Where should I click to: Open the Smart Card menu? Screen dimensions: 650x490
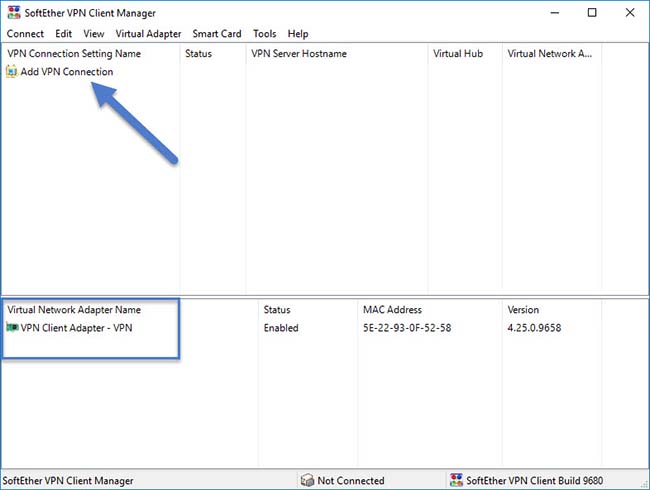217,34
